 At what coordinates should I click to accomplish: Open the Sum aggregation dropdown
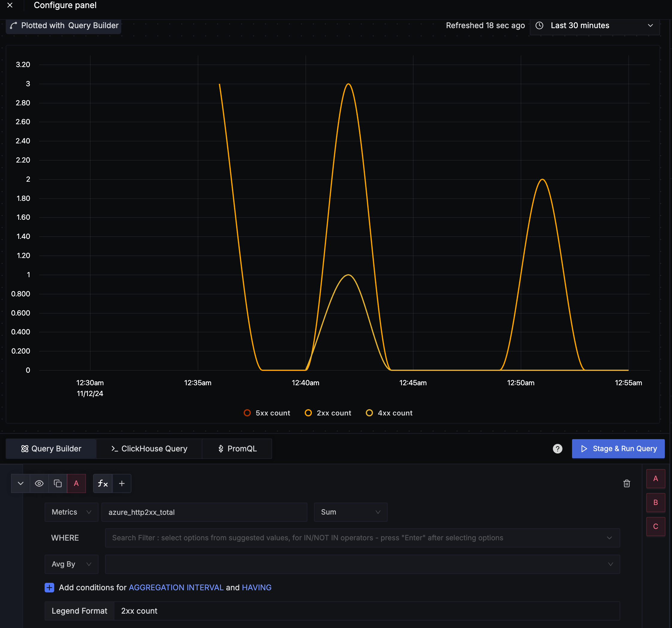(350, 512)
